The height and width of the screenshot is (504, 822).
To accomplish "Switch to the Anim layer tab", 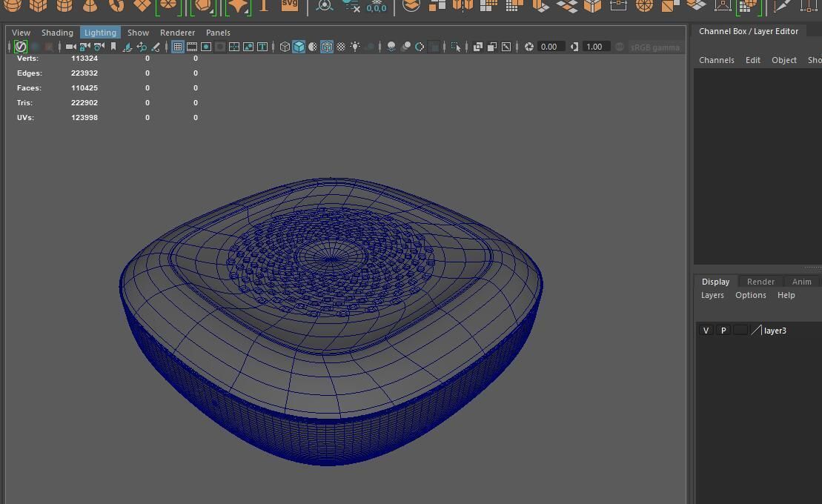I will (x=801, y=282).
